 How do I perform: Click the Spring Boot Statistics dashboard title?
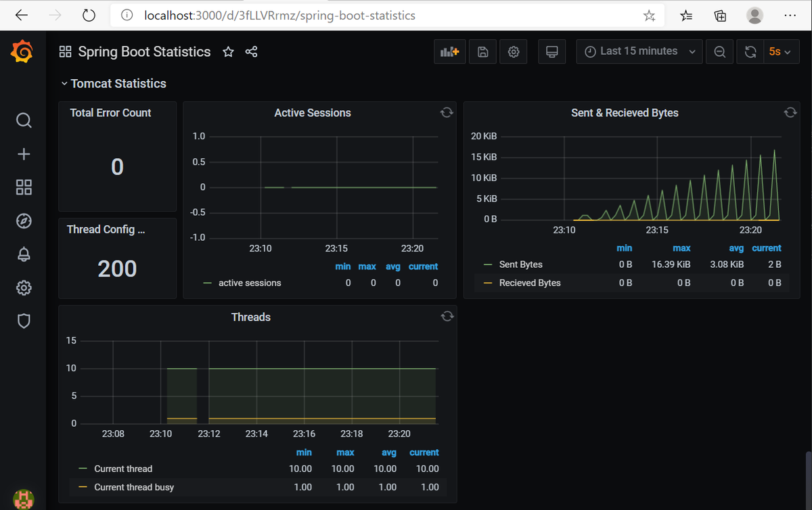[x=144, y=51]
